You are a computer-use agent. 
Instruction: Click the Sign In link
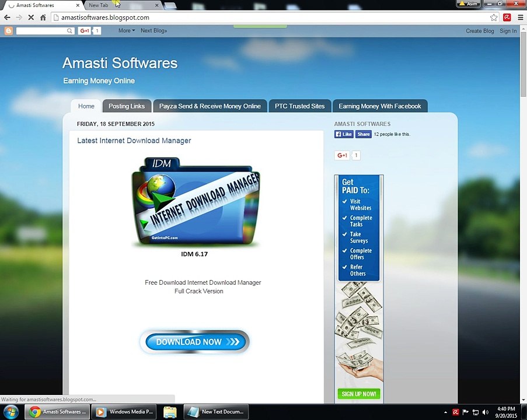coord(508,31)
